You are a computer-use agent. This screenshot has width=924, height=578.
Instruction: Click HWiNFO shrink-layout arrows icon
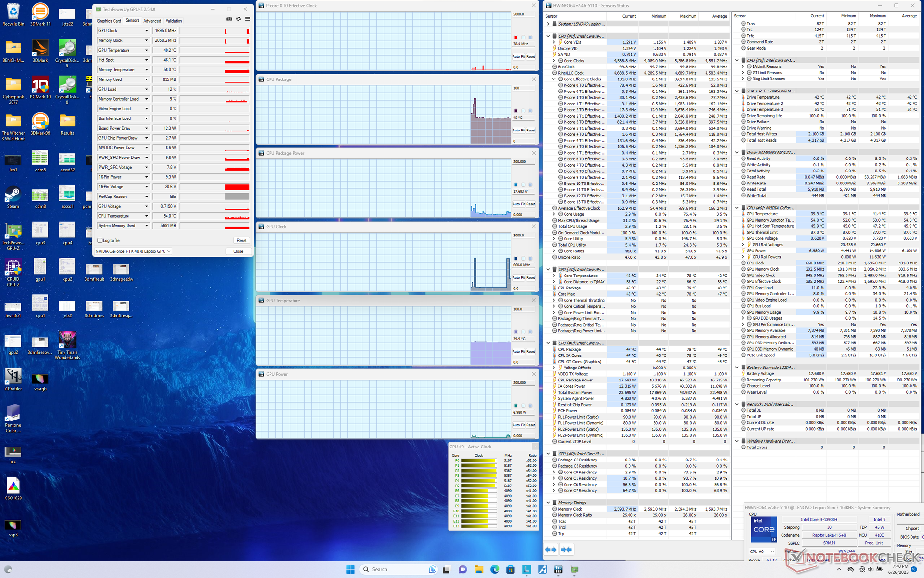566,550
